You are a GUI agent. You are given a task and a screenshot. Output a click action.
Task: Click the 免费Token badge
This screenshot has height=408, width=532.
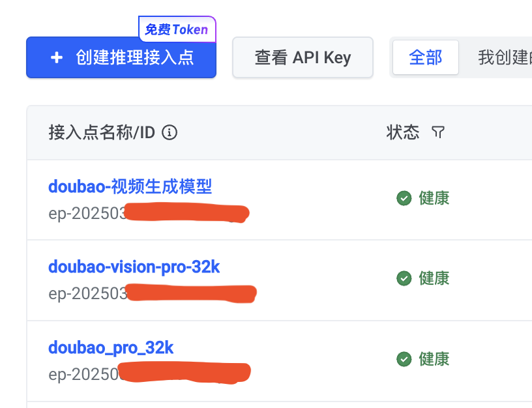pyautogui.click(x=177, y=29)
